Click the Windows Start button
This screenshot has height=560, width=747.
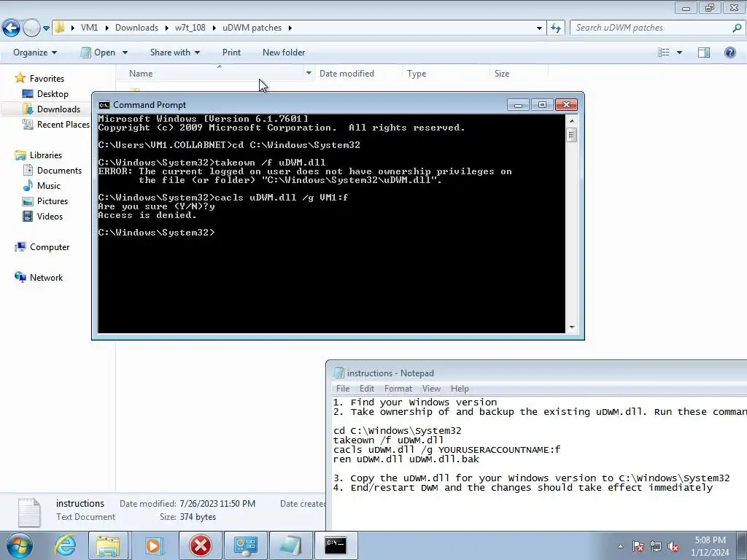pos(19,545)
